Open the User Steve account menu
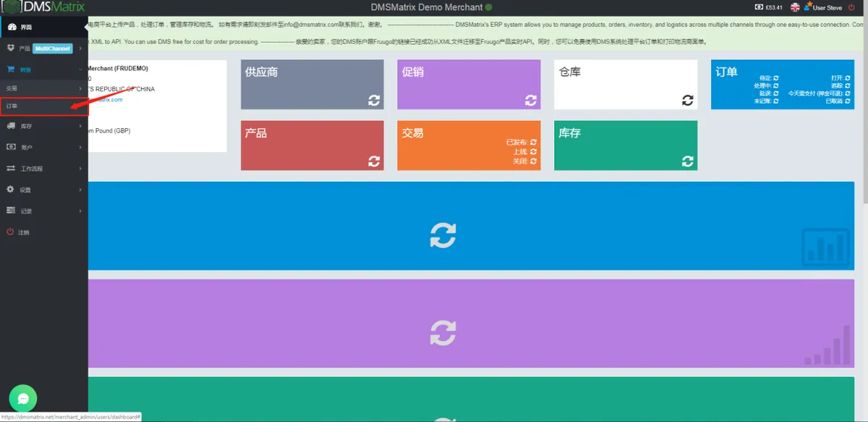 tap(824, 7)
